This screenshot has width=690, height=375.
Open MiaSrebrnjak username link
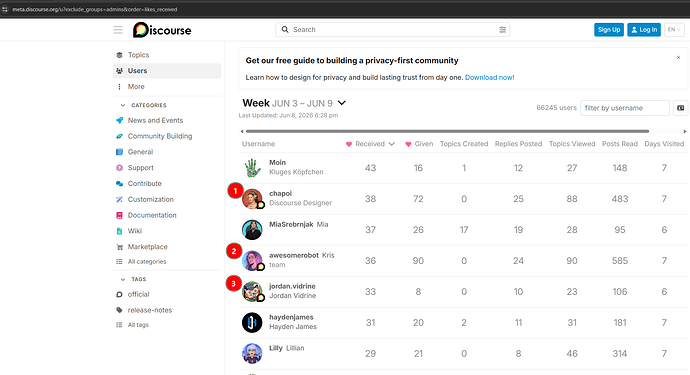pyautogui.click(x=291, y=224)
